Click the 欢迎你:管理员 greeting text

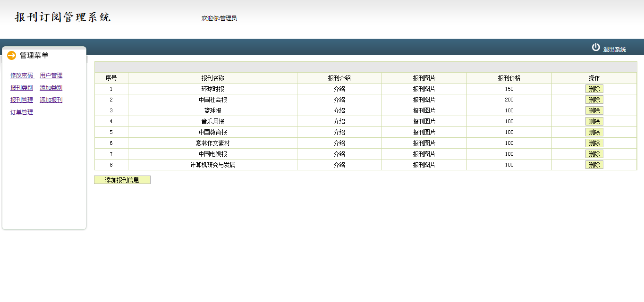[x=219, y=18]
